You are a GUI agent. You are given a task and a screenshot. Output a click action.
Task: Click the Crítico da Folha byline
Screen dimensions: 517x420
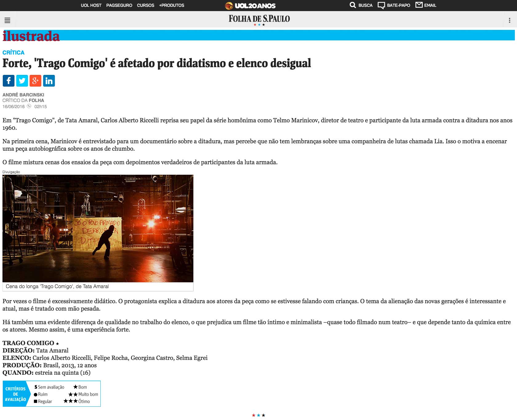23,100
